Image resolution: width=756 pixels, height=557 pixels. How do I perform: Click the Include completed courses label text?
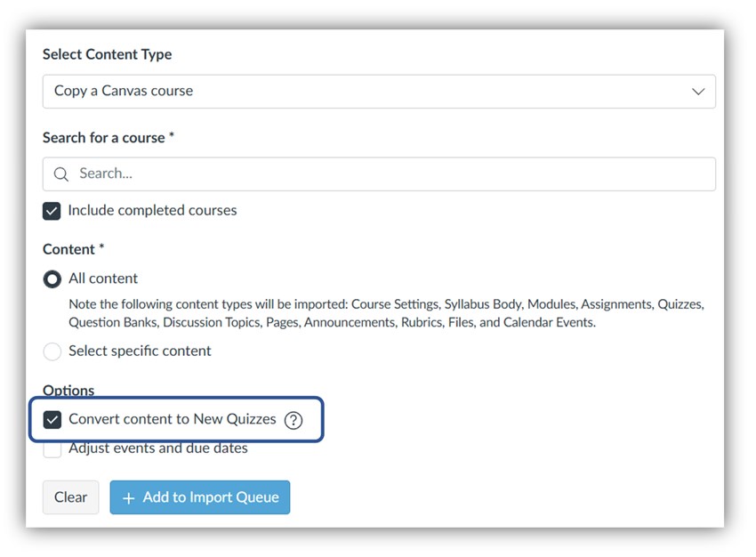(152, 211)
